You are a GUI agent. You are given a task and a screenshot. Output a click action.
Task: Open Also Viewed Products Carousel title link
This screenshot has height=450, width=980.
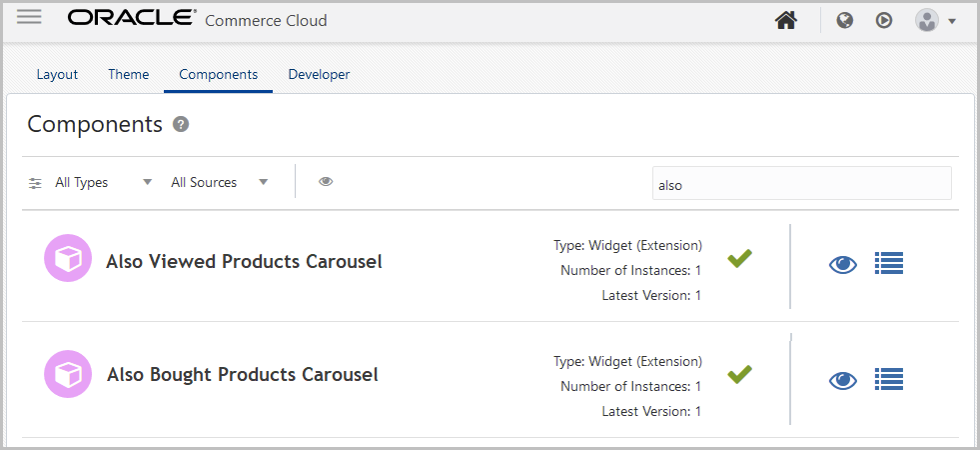pos(244,262)
